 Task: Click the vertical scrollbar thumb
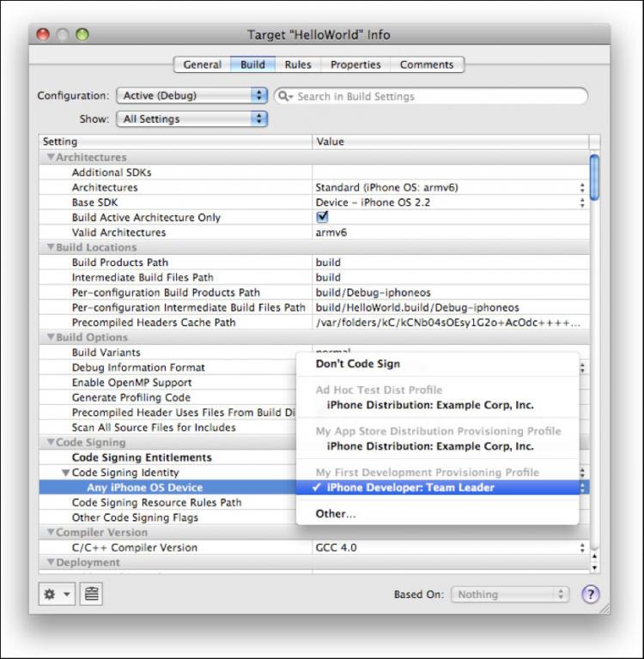pos(594,178)
